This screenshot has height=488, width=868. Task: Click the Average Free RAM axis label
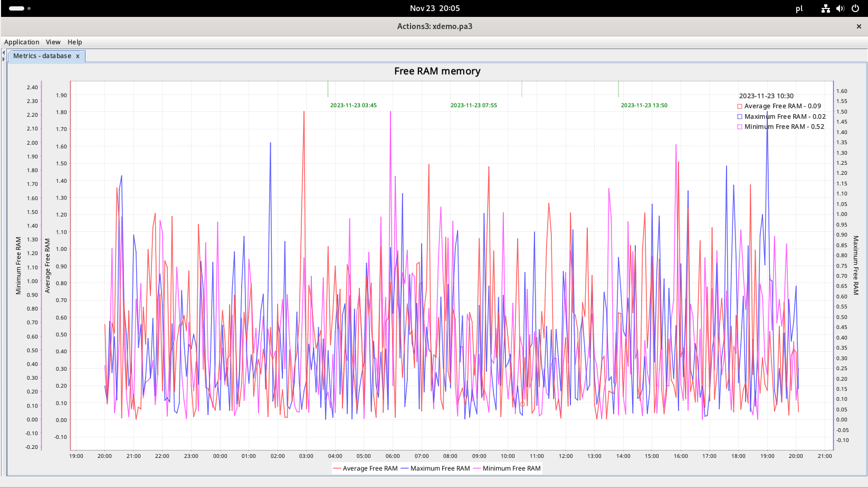pyautogui.click(x=47, y=266)
